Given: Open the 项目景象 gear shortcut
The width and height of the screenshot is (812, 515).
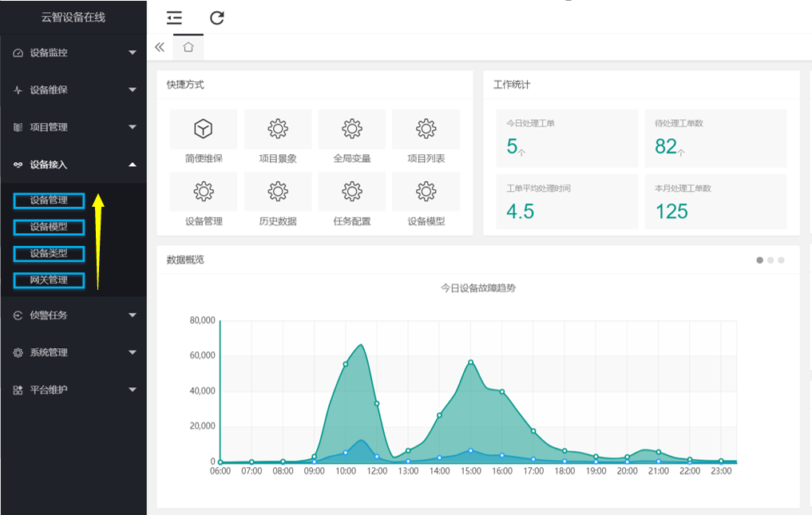Looking at the screenshot, I should click(x=278, y=129).
